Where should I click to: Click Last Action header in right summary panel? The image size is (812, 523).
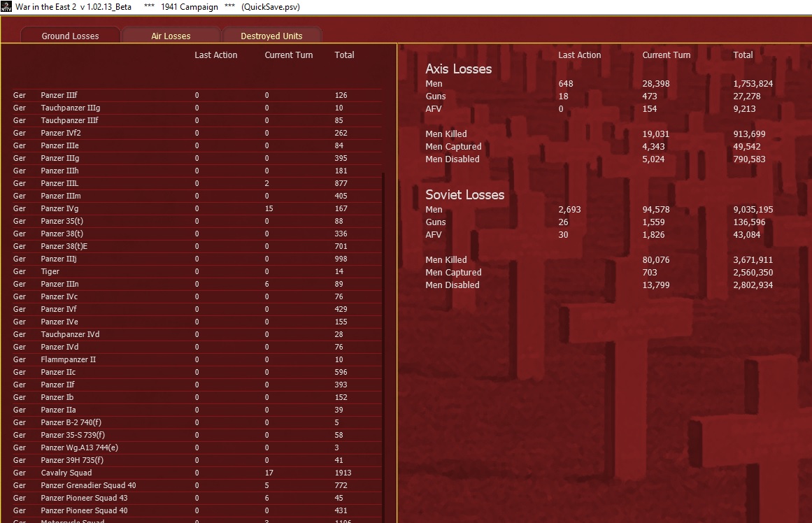pyautogui.click(x=580, y=55)
